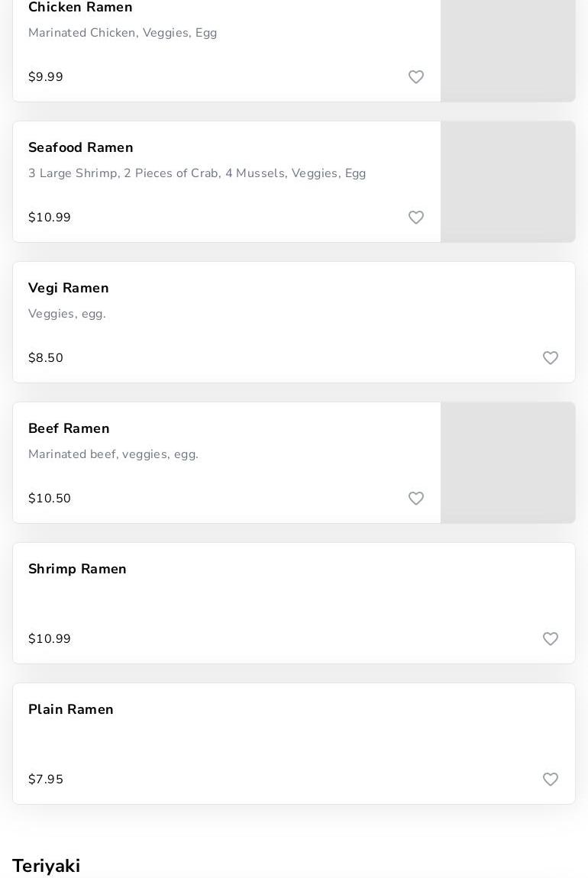Viewport: 588px width, 878px height.
Task: View the Beef Ramen image placeholder
Action: pos(508,463)
